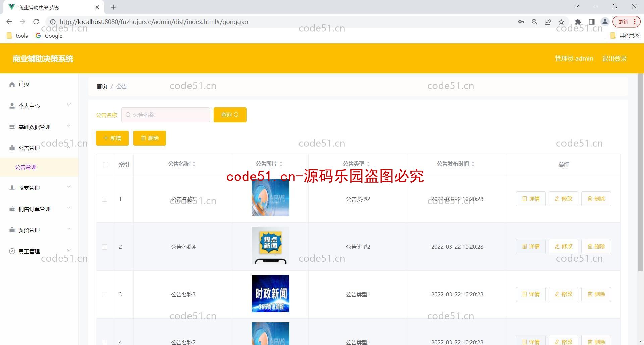The image size is (644, 345).
Task: Expand the 销售订单管理 menu
Action: 39,209
